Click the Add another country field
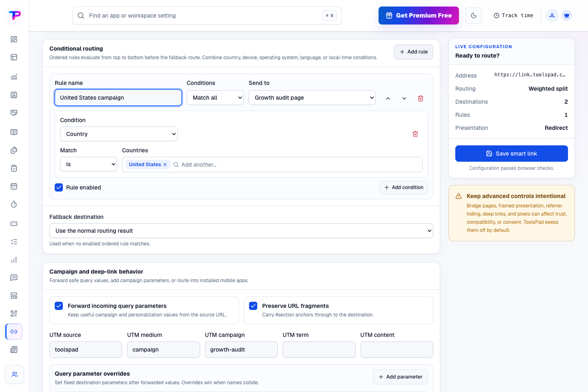 click(x=300, y=165)
